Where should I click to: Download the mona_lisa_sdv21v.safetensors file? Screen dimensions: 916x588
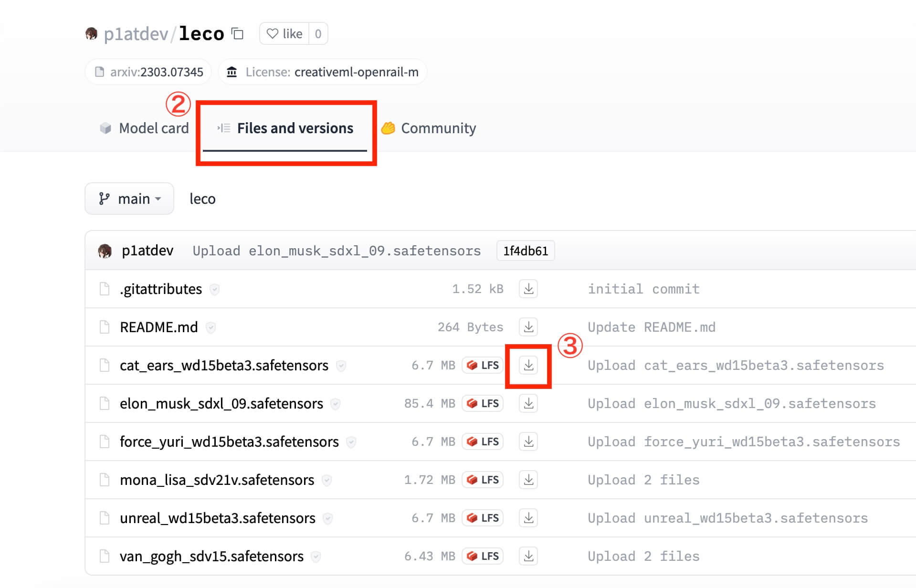[x=528, y=480]
